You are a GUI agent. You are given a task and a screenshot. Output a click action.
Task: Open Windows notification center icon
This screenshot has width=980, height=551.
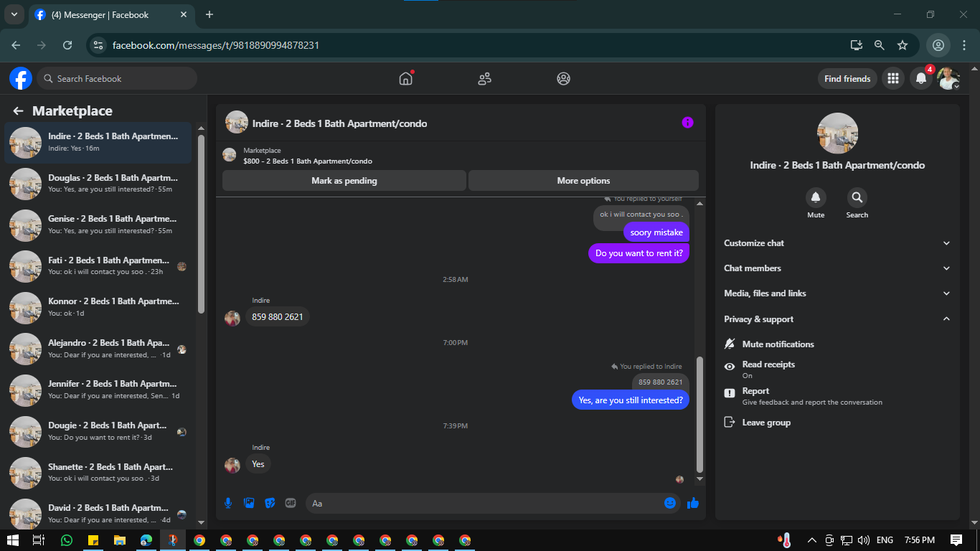(x=956, y=540)
